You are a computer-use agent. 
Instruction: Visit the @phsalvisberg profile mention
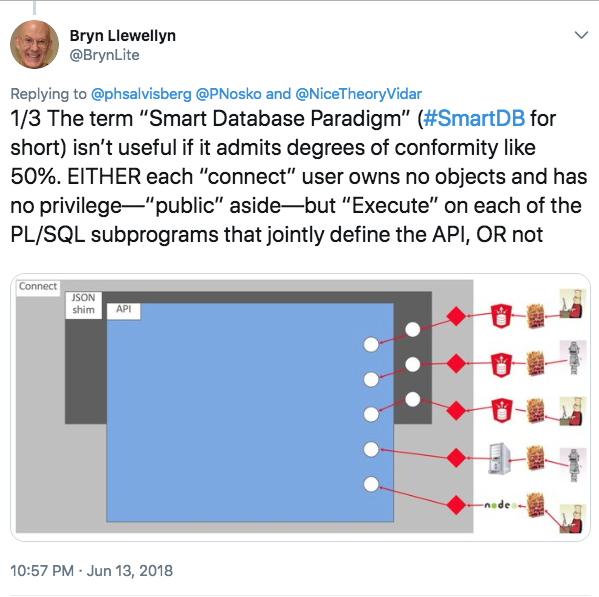[141, 94]
